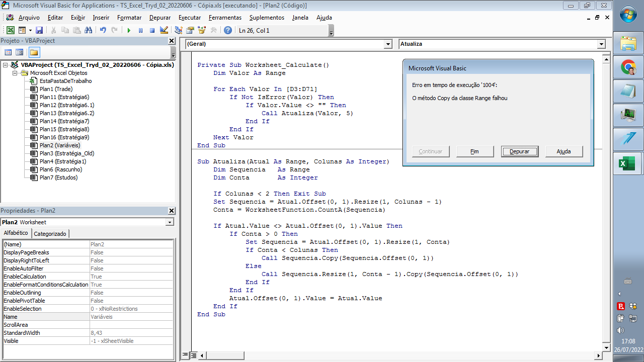Click the Reset stop icon
The image size is (644, 362).
point(152,30)
